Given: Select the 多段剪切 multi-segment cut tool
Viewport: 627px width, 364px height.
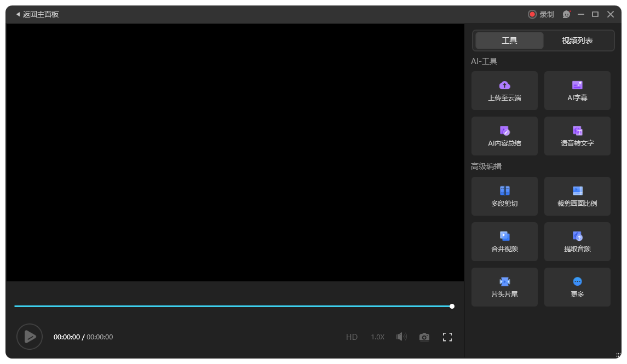Looking at the screenshot, I should point(504,197).
